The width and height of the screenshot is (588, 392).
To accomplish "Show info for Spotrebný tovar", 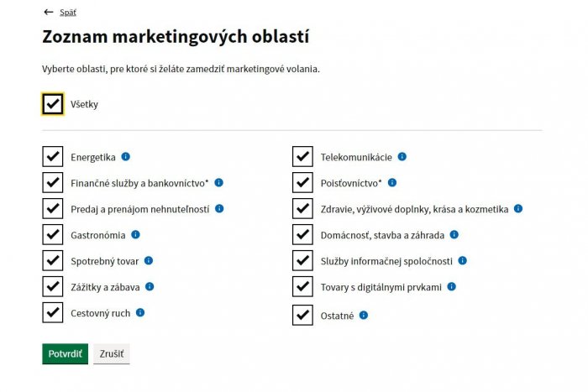I will coord(149,260).
